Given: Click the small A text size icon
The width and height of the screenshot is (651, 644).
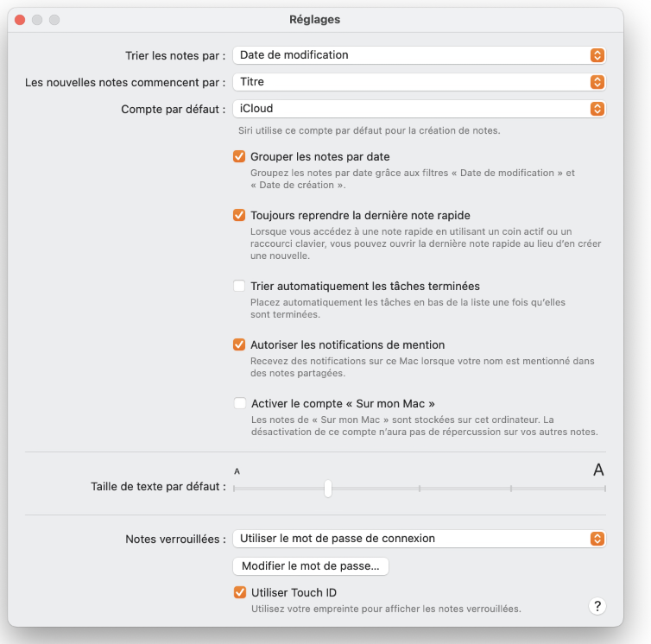Looking at the screenshot, I should point(237,471).
